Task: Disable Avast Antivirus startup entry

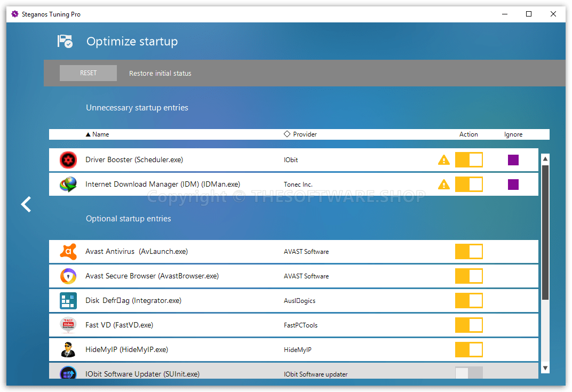Action: (x=468, y=252)
